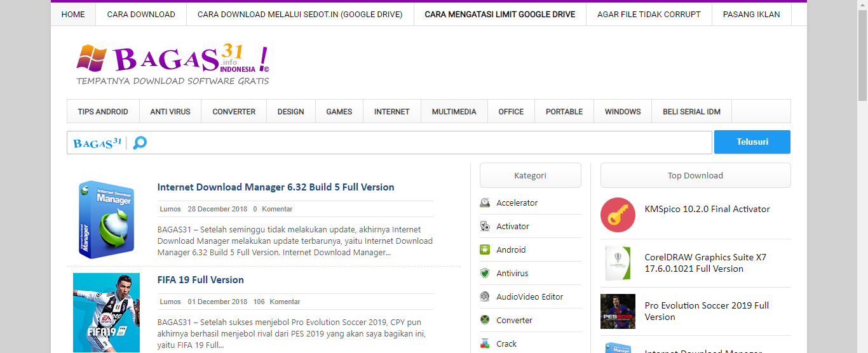This screenshot has height=353, width=868.
Task: Select the OFFICE category tab
Action: (x=511, y=111)
